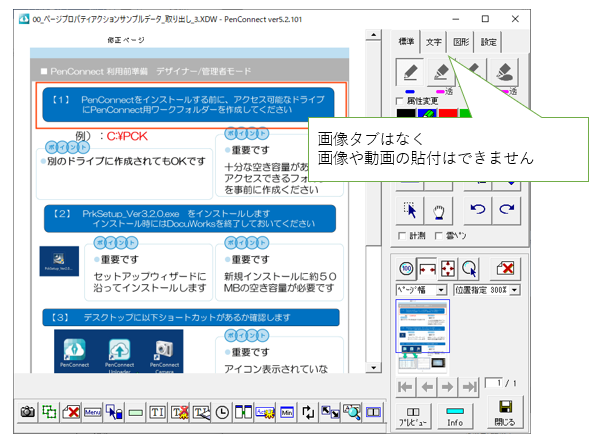Screen dimensions: 608x443
Task: Switch to the 標準 tab
Action: [406, 42]
